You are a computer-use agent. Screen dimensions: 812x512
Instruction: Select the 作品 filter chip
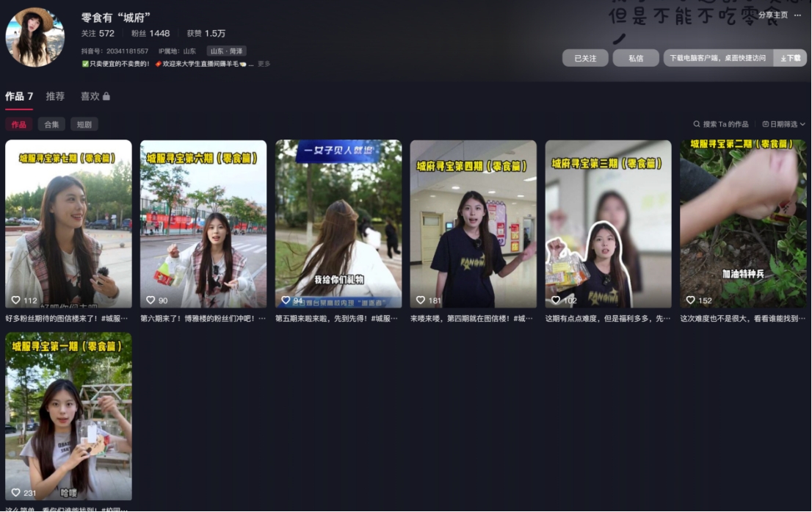pos(18,125)
